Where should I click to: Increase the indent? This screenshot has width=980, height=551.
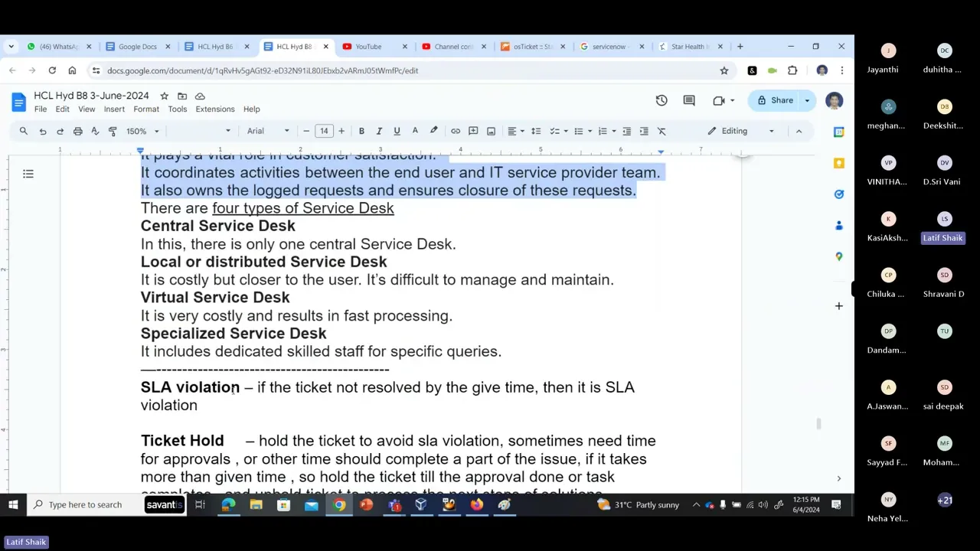(644, 131)
